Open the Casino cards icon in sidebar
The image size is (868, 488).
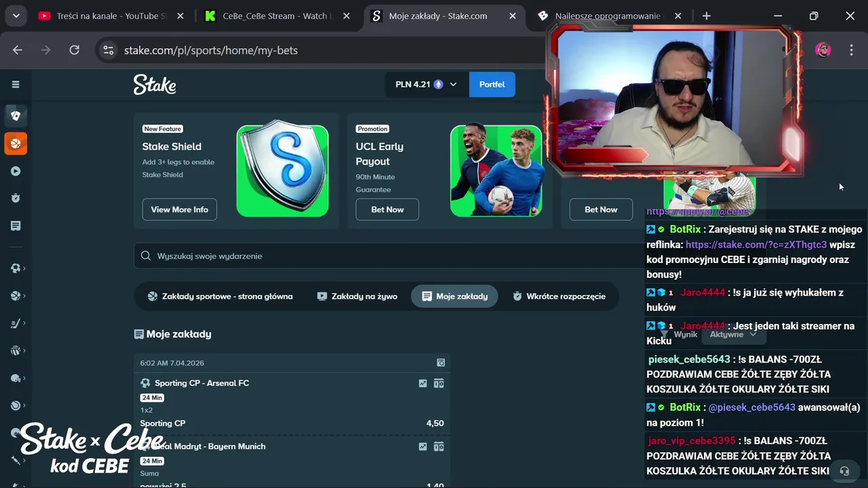click(x=16, y=115)
